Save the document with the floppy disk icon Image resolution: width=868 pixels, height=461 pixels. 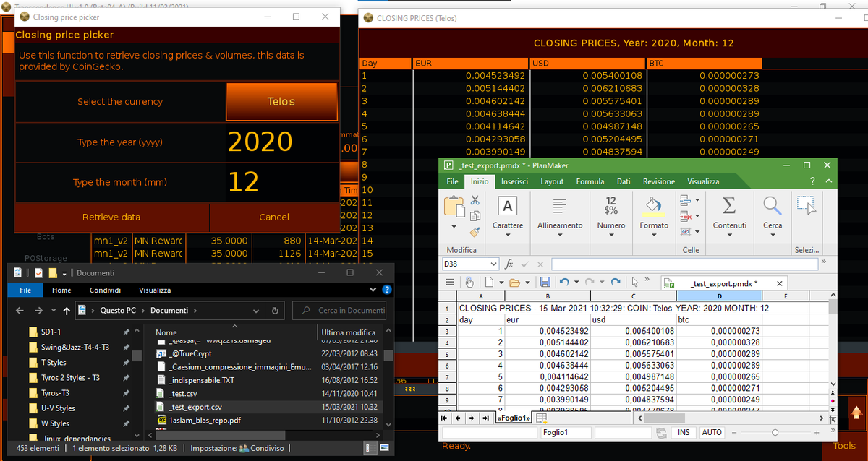(x=545, y=282)
